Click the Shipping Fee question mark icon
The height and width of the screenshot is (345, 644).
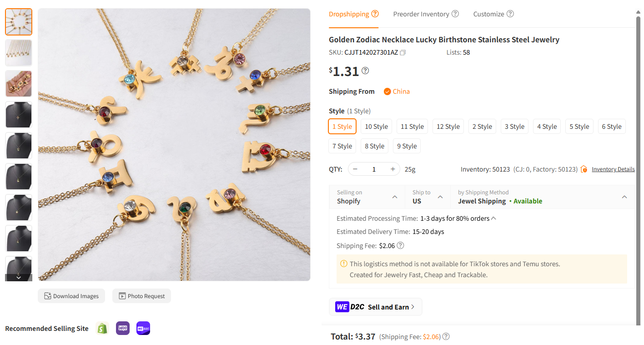pyautogui.click(x=400, y=245)
